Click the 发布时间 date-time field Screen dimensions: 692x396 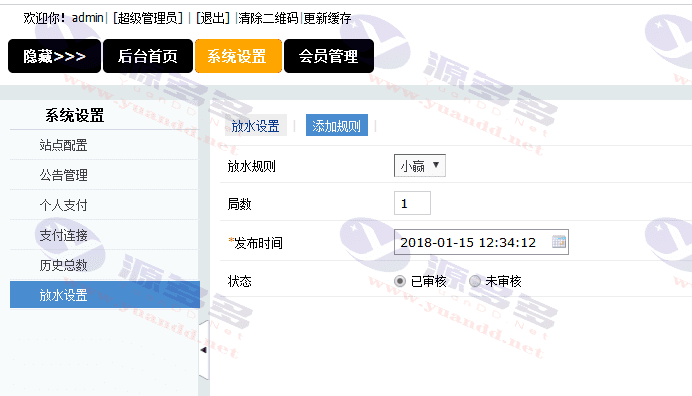[481, 242]
